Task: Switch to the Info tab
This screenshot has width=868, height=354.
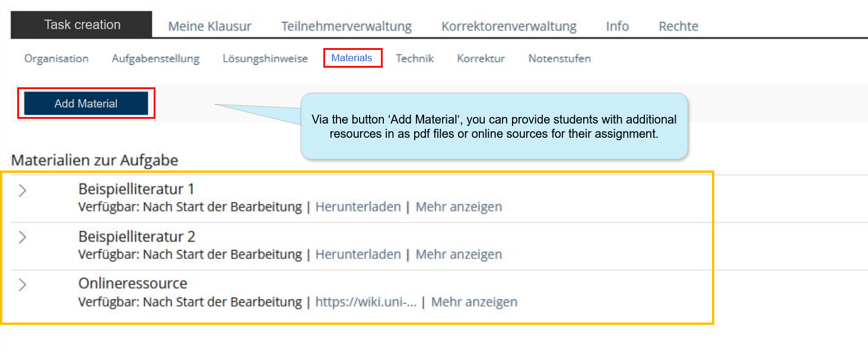Action: [x=617, y=26]
